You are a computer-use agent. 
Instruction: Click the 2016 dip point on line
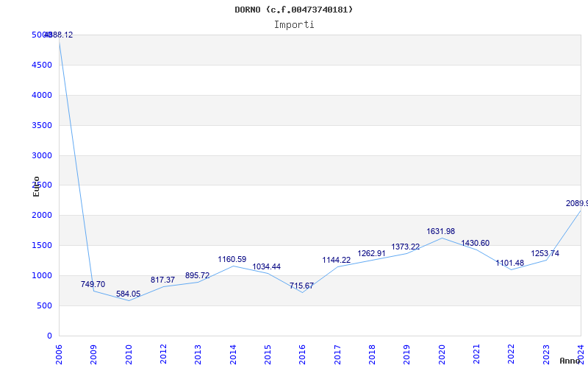(x=302, y=292)
